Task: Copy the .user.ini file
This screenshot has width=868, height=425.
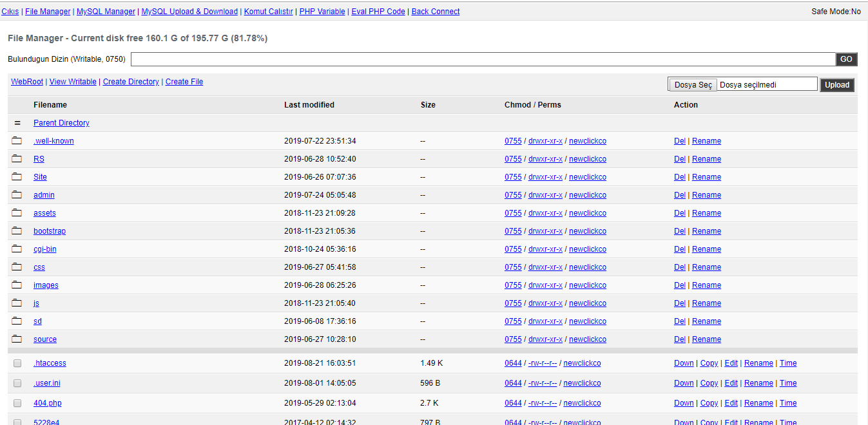Action: [709, 383]
